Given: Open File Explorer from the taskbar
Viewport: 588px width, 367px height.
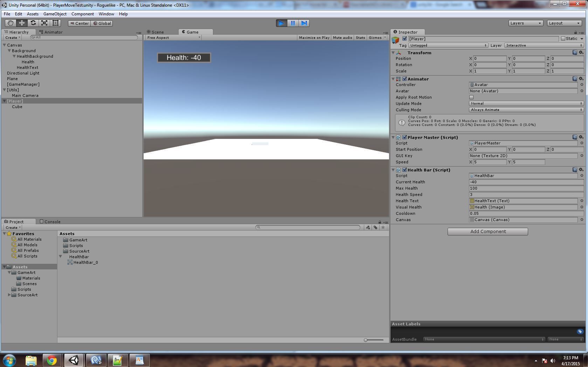Looking at the screenshot, I should point(31,360).
